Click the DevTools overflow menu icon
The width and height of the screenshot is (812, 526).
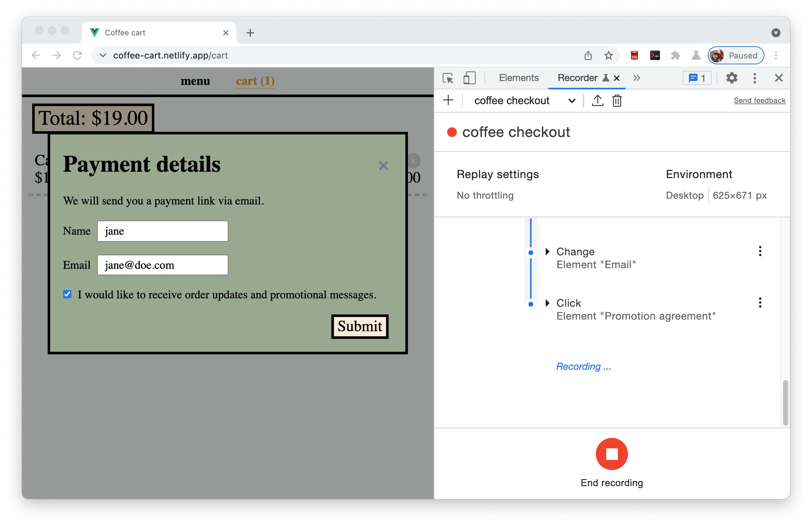[x=756, y=77]
